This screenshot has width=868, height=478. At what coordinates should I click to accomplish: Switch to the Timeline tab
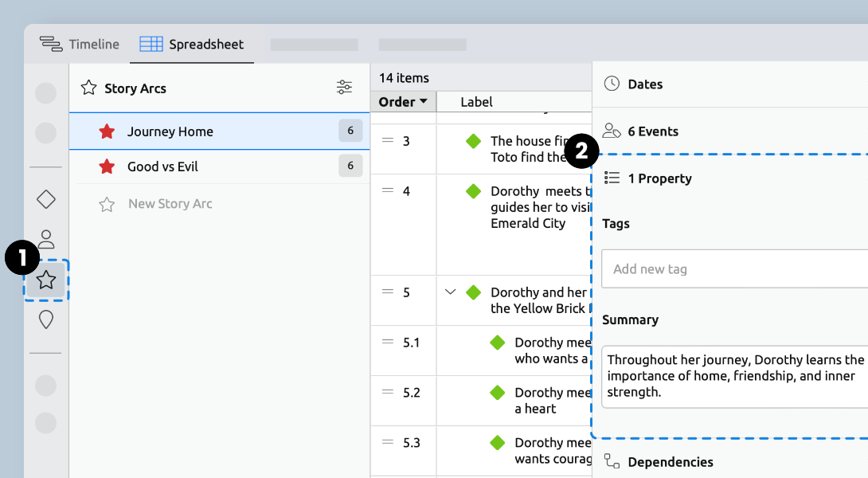pos(79,45)
